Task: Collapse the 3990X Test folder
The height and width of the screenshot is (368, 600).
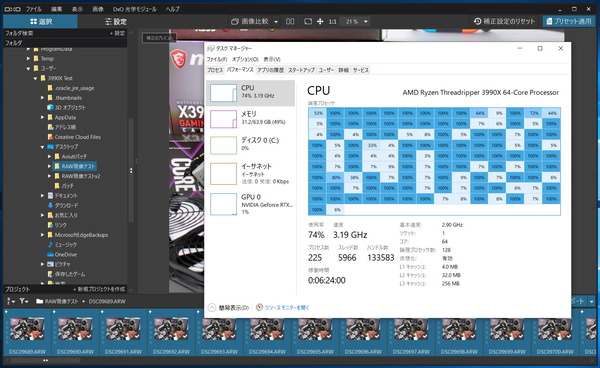Action: click(x=35, y=78)
